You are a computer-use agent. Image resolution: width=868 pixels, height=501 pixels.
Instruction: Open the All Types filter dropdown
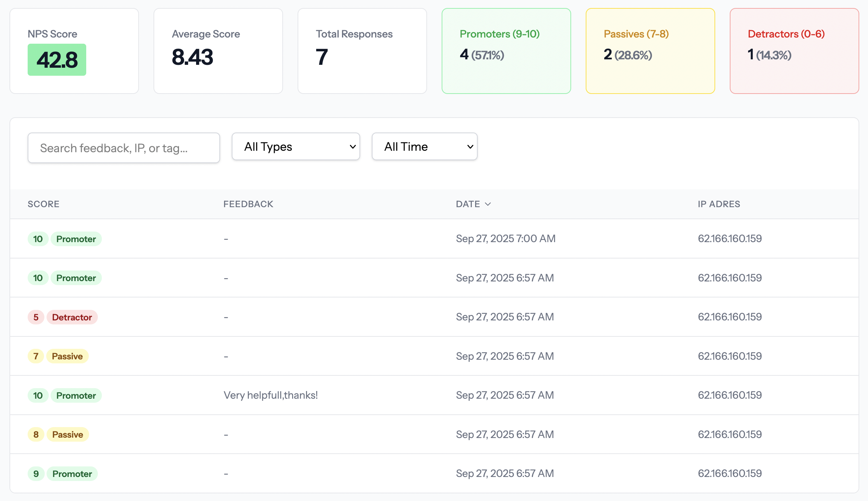click(x=295, y=146)
